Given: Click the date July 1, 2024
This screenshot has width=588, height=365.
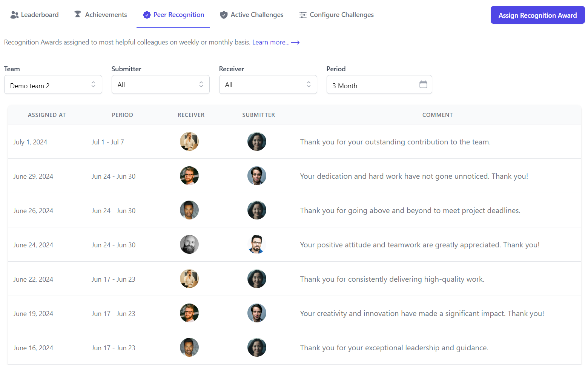Looking at the screenshot, I should tap(30, 142).
